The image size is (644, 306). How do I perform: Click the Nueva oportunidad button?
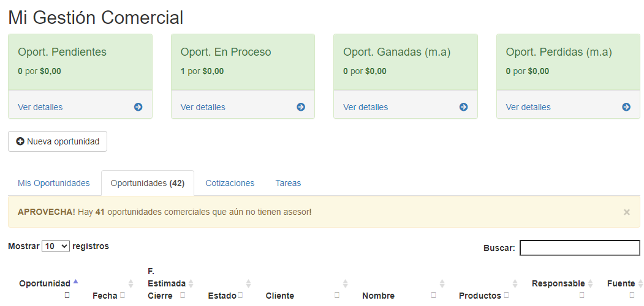pyautogui.click(x=58, y=141)
